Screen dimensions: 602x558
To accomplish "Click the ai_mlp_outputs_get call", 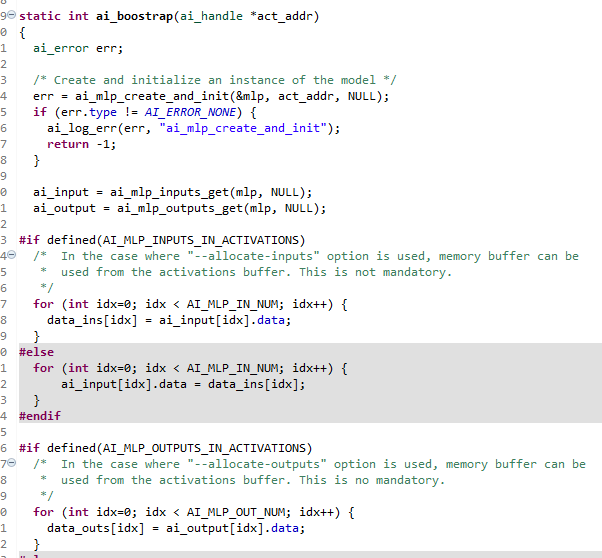I will [180, 209].
